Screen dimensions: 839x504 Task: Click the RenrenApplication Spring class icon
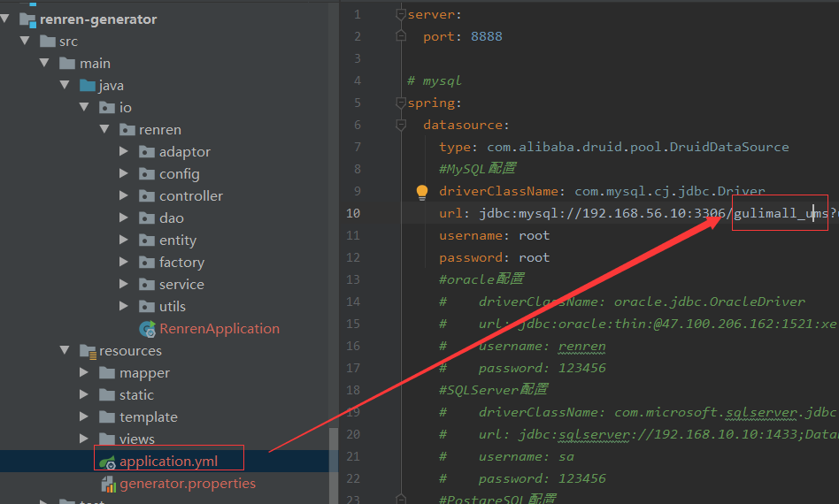click(x=147, y=329)
